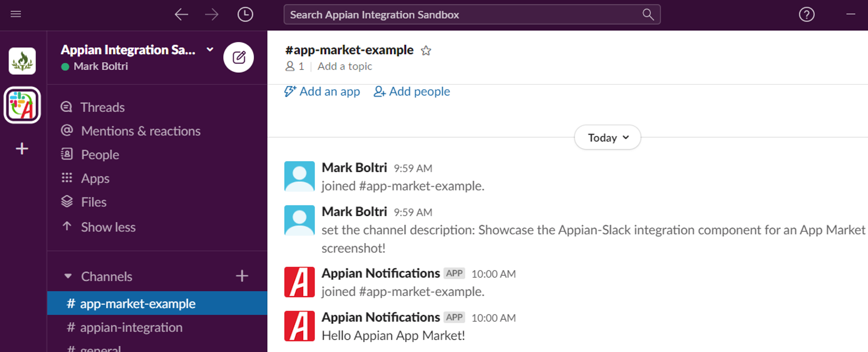This screenshot has height=352, width=868.
Task: Open Apps in the sidebar
Action: 95,178
